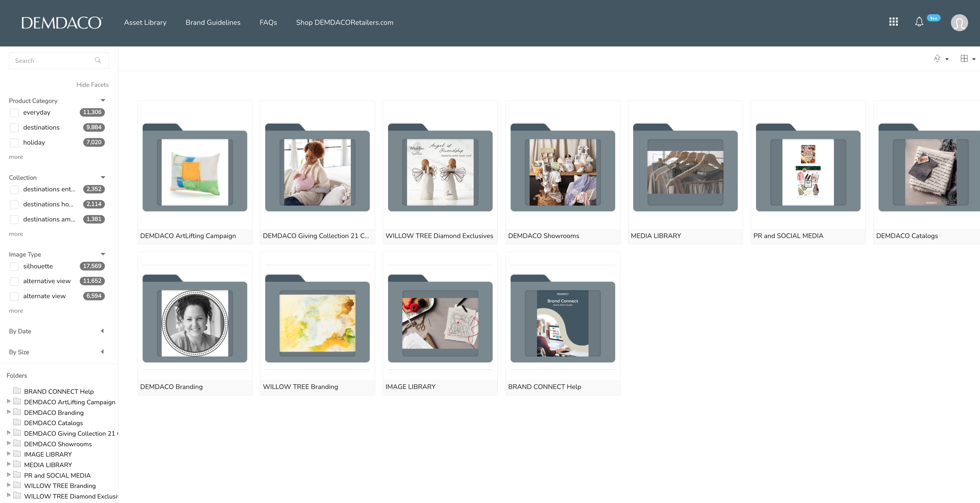
Task: Click the 'MEDIA LIBRARY' card title text
Action: (656, 236)
